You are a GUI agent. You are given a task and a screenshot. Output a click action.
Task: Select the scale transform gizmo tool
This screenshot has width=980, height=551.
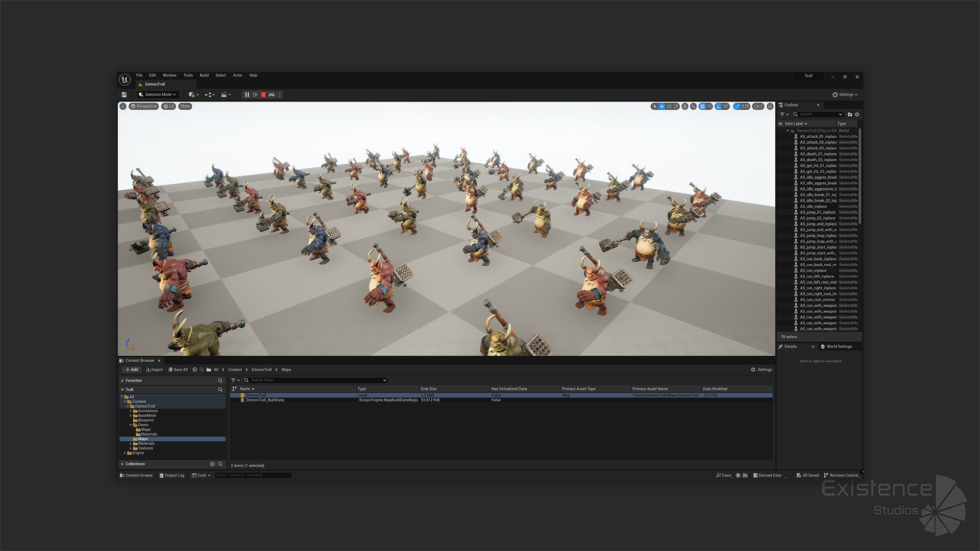pyautogui.click(x=676, y=107)
